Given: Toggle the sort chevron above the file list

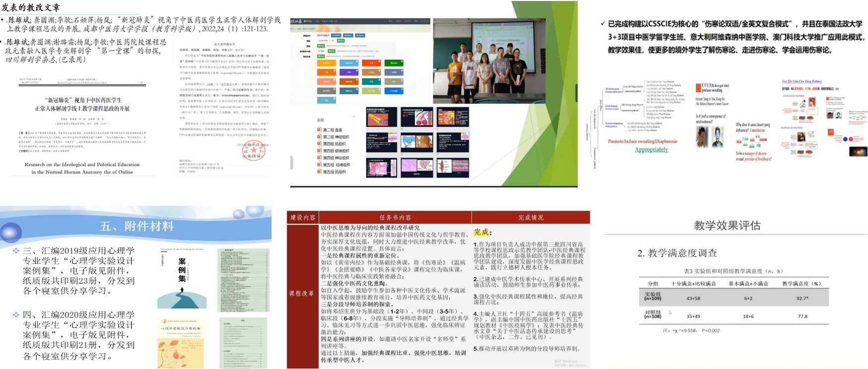Looking at the screenshot, I should coord(354,117).
